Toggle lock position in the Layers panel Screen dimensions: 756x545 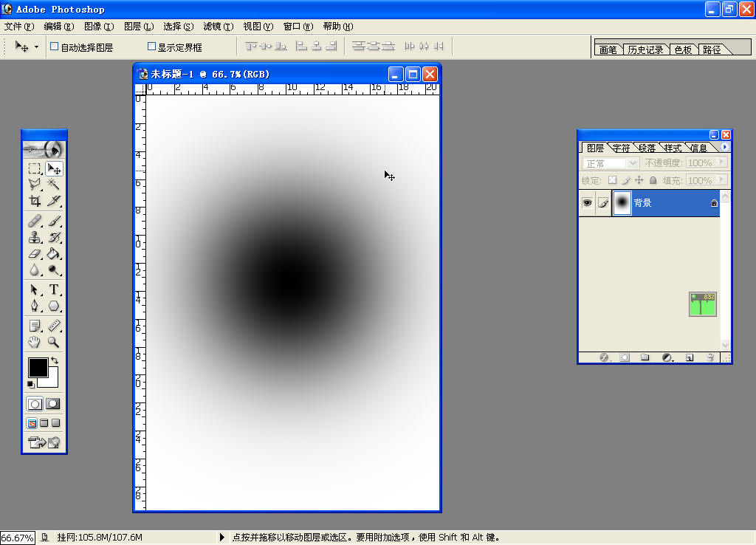[x=639, y=180]
